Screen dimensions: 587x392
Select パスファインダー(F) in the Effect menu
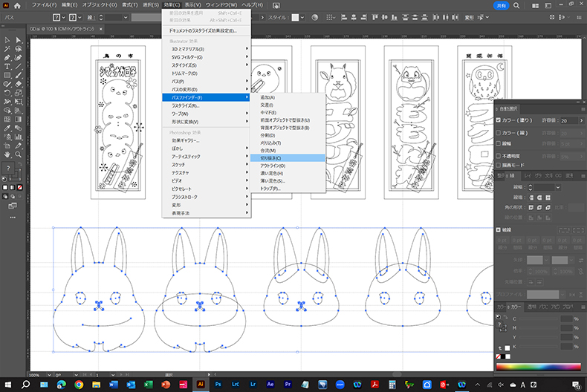coord(207,97)
